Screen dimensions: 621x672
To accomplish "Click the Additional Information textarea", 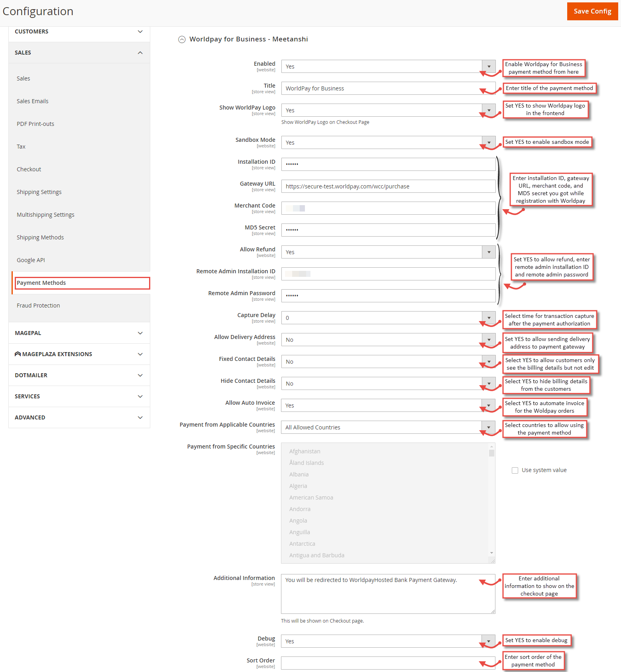I will (388, 594).
